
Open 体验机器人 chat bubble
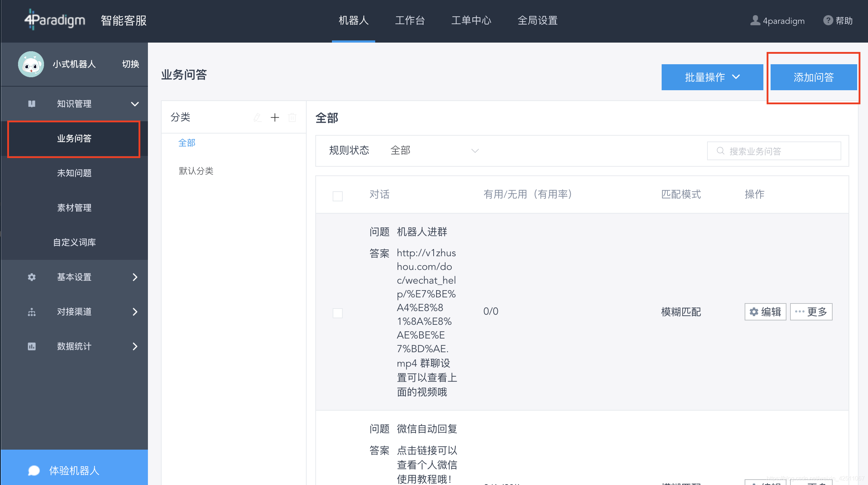pos(34,470)
